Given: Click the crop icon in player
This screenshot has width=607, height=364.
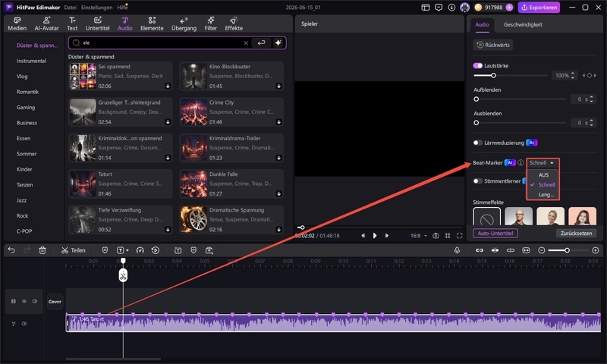Looking at the screenshot, I should (448, 236).
